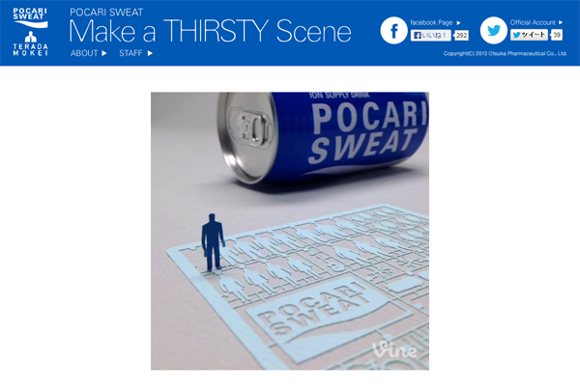Screen dimensions: 580x392
Task: Click the Pocari Sweat logo
Action: coord(30,17)
